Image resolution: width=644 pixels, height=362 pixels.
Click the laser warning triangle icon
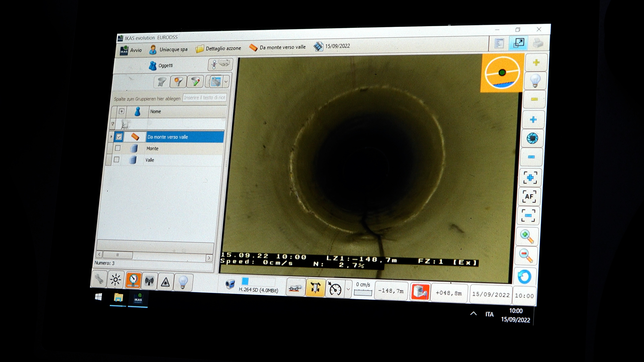(x=165, y=282)
